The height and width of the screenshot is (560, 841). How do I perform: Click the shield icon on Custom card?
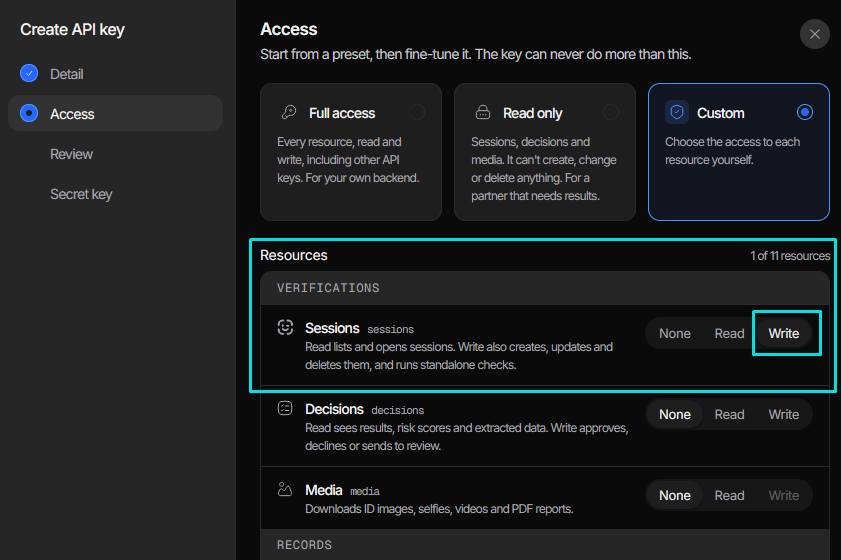677,113
